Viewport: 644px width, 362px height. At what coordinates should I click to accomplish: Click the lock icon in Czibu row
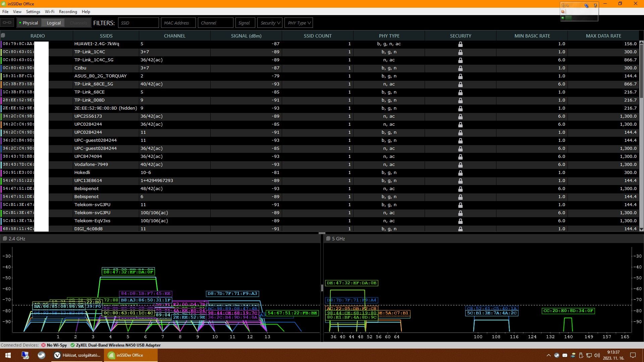point(460,68)
